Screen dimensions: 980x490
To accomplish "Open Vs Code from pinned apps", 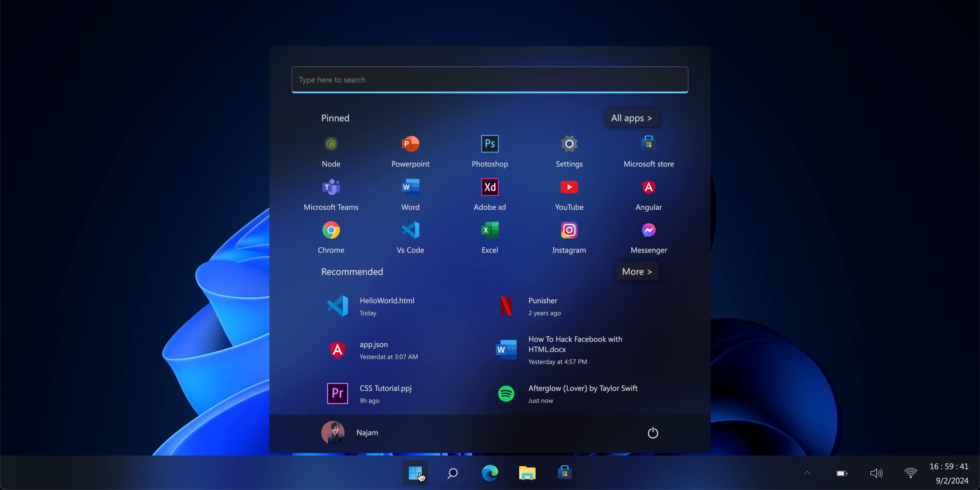I will point(410,238).
